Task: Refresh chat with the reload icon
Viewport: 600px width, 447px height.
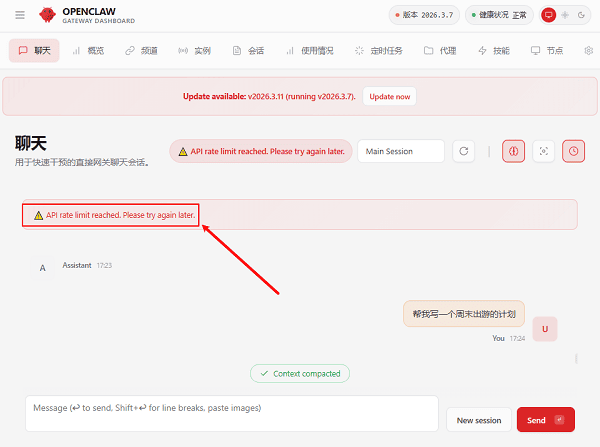Action: click(x=464, y=151)
